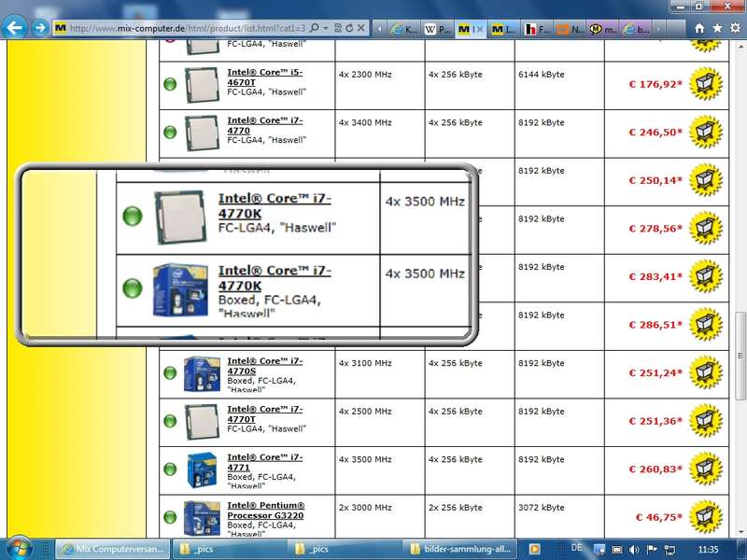Viewport: 747px width, 560px height.
Task: Switch to the Mix 'I...' tab
Action: [x=504, y=29]
